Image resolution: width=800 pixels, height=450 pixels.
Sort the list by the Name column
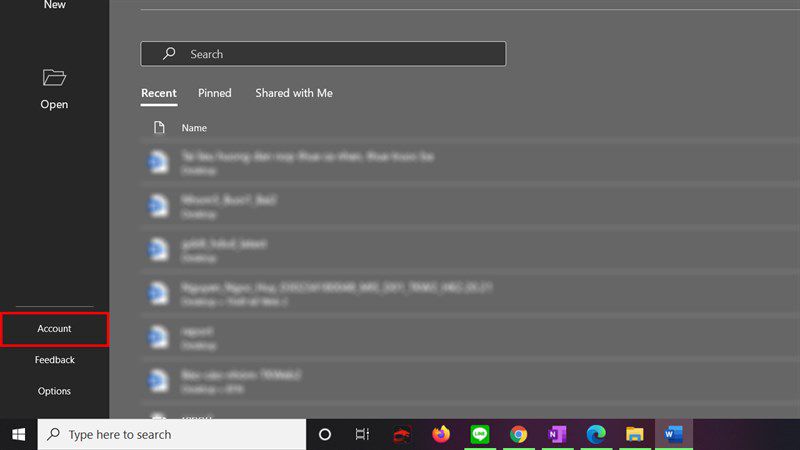(194, 128)
